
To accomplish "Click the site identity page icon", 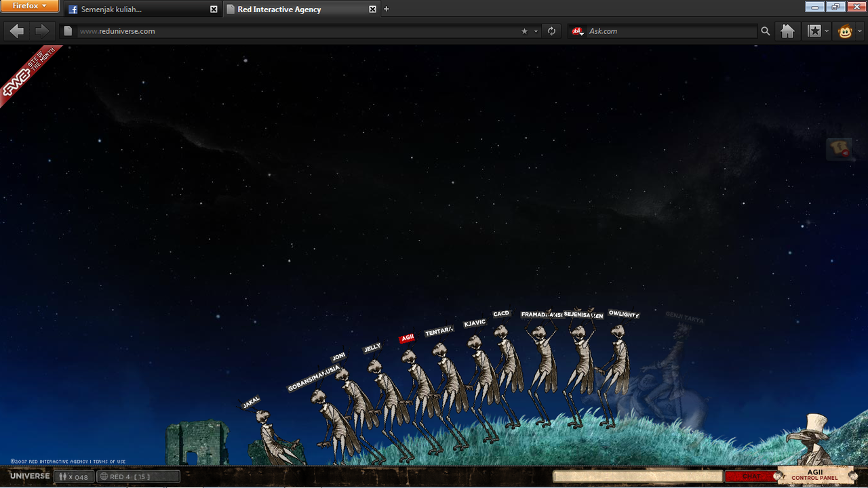I will 66,31.
